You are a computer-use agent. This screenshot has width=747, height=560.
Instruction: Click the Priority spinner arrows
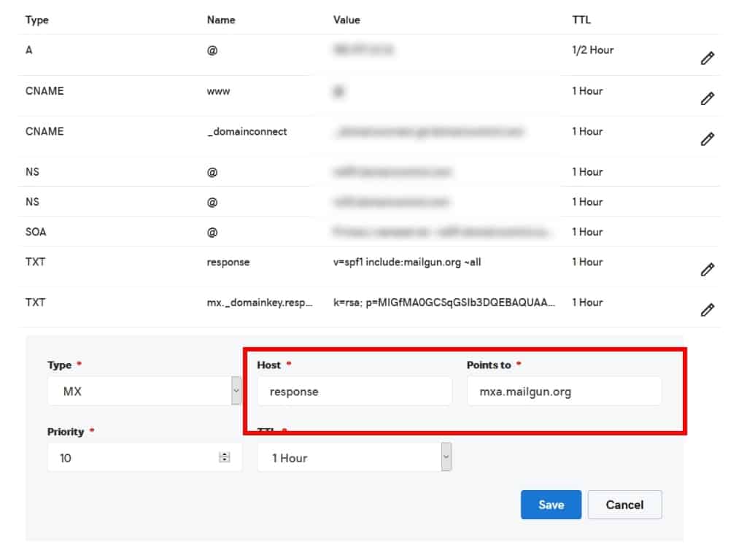[224, 458]
